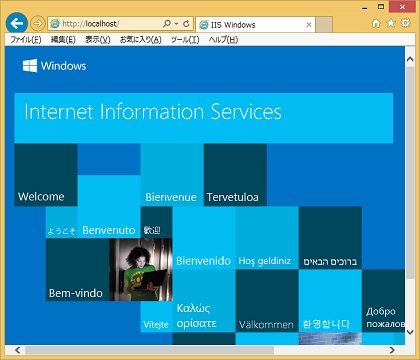Click the Bienvenue tile

coord(172,175)
